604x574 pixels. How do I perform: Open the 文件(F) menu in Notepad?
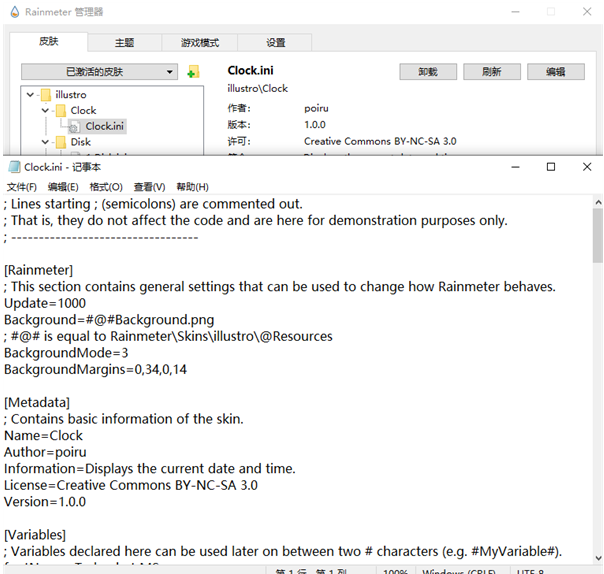22,187
